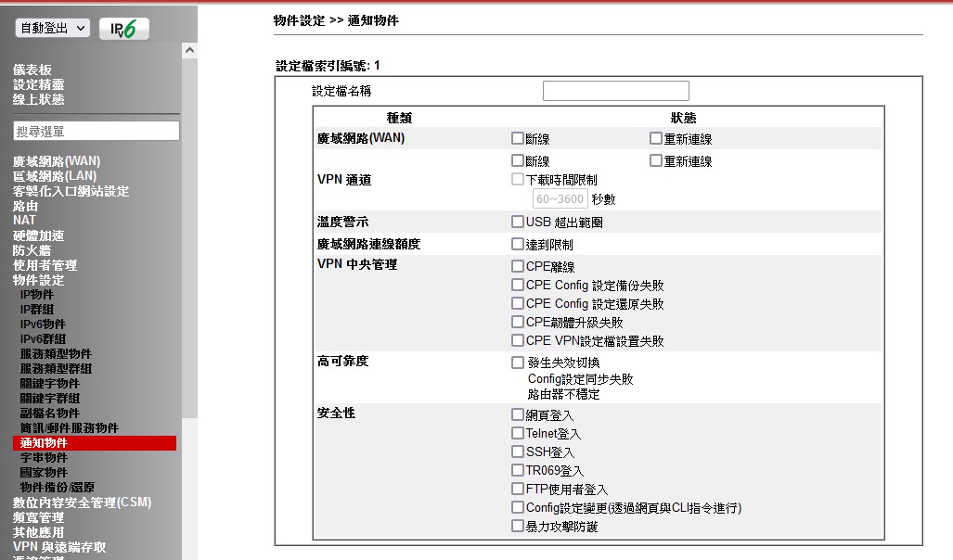The width and height of the screenshot is (953, 560).
Task: Toggle USB 超出範圍 temperature alert
Action: (x=518, y=222)
